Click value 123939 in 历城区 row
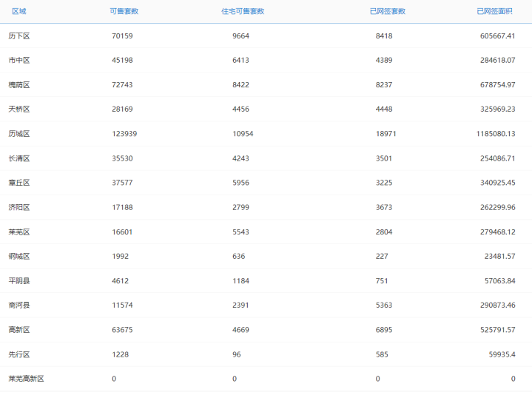Viewport: 532px width, 395px height. [124, 134]
